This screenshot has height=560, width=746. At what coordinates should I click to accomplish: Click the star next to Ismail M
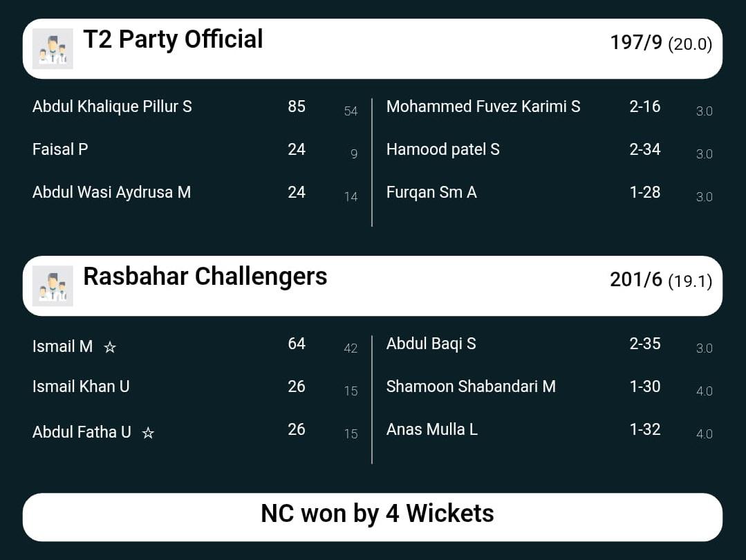(x=110, y=347)
